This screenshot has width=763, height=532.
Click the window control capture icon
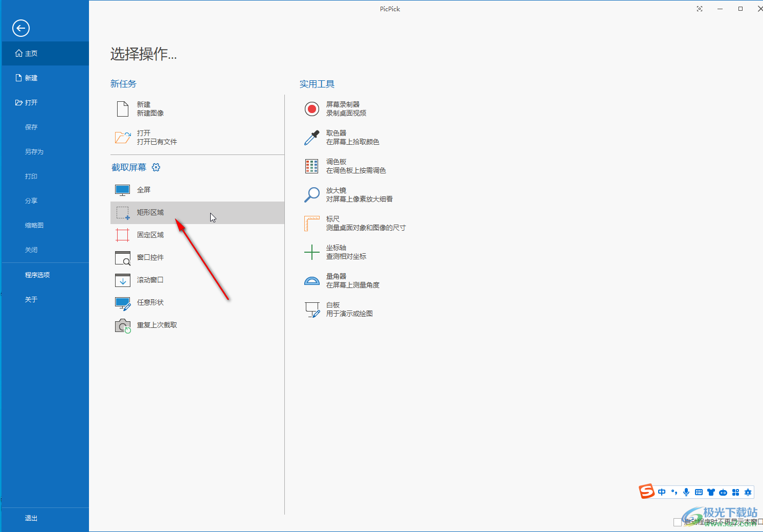pyautogui.click(x=123, y=258)
